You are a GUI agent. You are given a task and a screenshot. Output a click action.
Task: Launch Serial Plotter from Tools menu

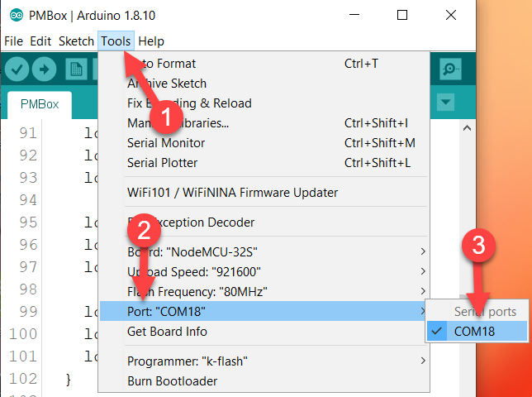pyautogui.click(x=264, y=163)
